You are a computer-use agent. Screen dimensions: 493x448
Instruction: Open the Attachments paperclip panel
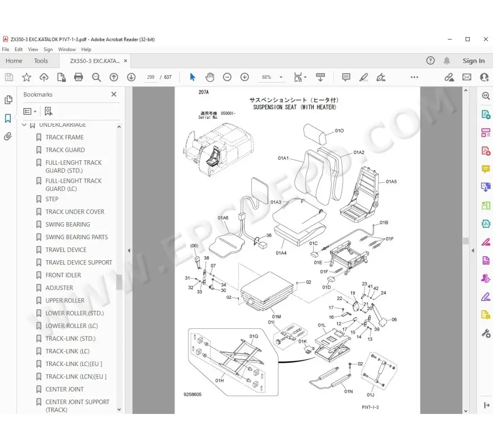pyautogui.click(x=8, y=137)
